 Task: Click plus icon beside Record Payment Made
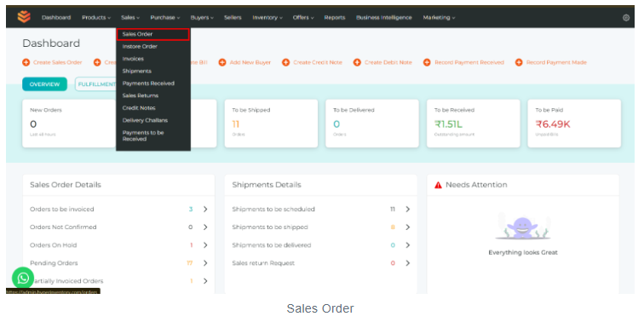tap(519, 62)
